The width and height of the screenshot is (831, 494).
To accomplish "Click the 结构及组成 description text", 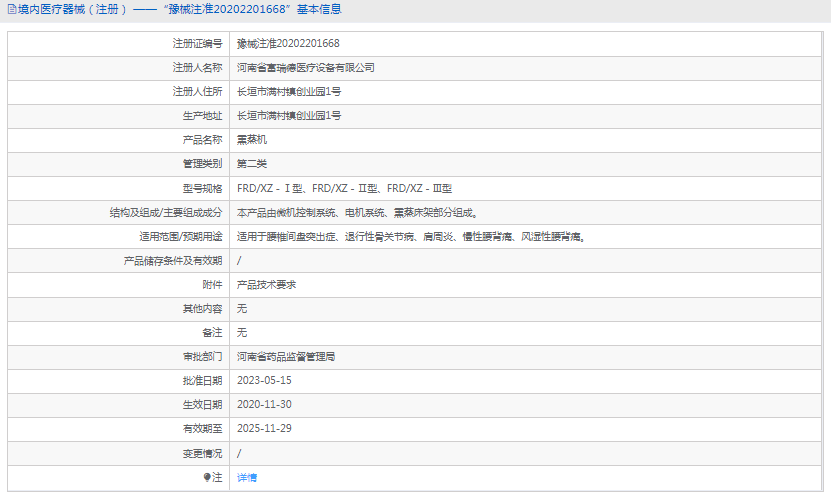I will pyautogui.click(x=358, y=213).
